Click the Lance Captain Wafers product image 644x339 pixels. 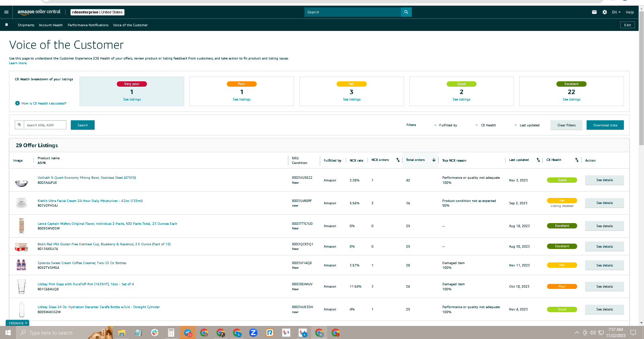pyautogui.click(x=21, y=226)
